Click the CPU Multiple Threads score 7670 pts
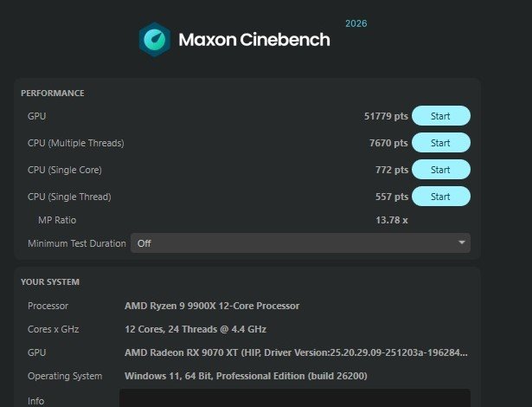Screen dimensions: 532x407 pos(388,143)
